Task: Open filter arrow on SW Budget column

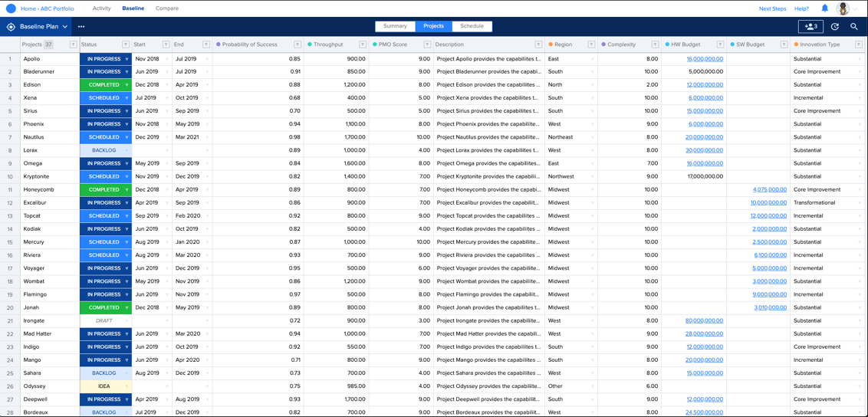Action: (784, 44)
